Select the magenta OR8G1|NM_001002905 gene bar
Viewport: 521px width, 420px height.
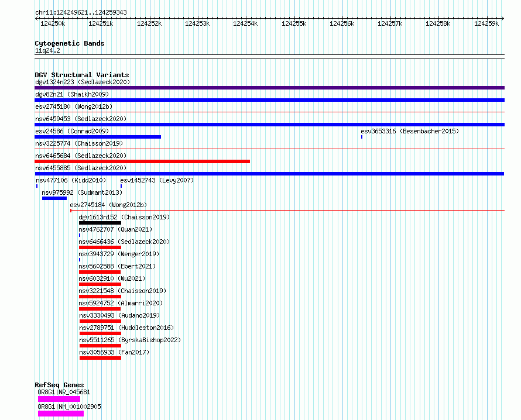click(61, 414)
